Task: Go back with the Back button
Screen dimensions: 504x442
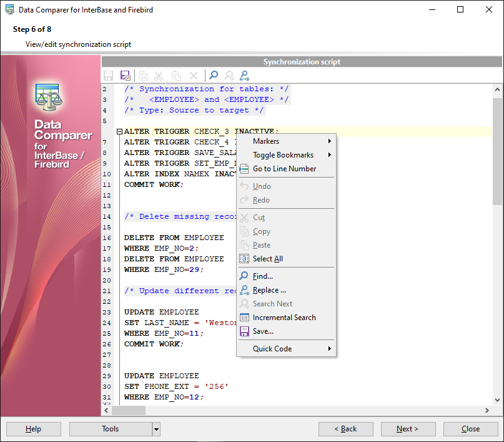Action: (345, 429)
